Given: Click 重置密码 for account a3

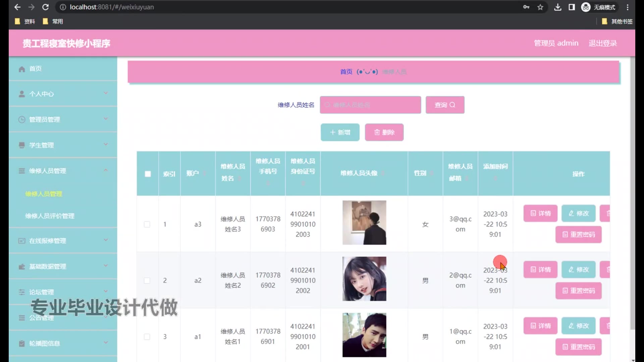Looking at the screenshot, I should click(579, 235).
